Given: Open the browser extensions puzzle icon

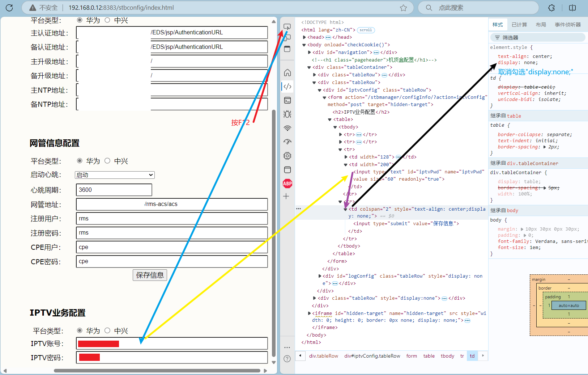Looking at the screenshot, I should (551, 8).
